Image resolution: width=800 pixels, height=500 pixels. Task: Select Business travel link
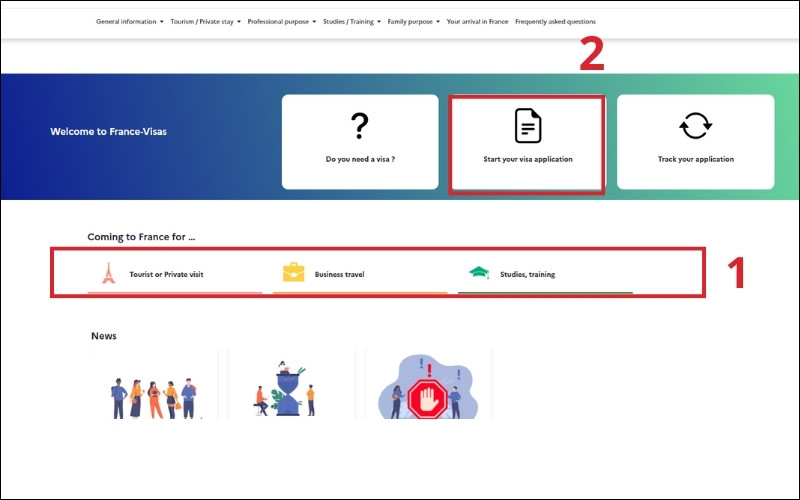pos(339,274)
